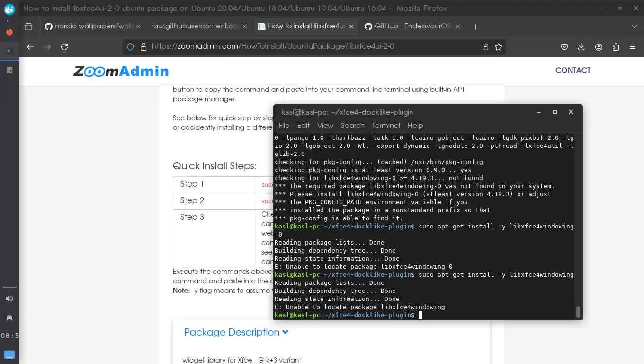Go forward one page in Firefox
Screen dimensions: 644x364
pyautogui.click(x=47, y=47)
